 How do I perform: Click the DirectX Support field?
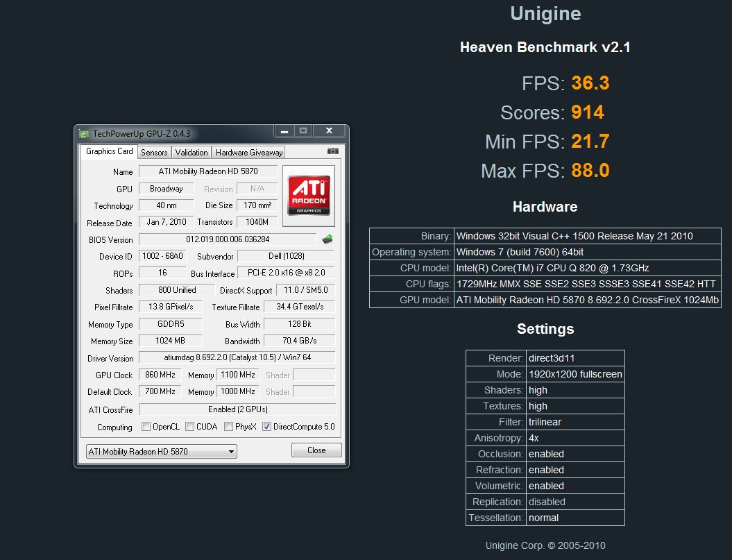306,290
